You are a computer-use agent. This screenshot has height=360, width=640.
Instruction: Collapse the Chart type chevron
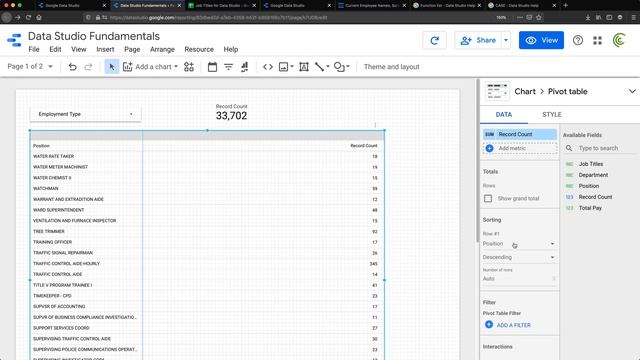(x=632, y=91)
